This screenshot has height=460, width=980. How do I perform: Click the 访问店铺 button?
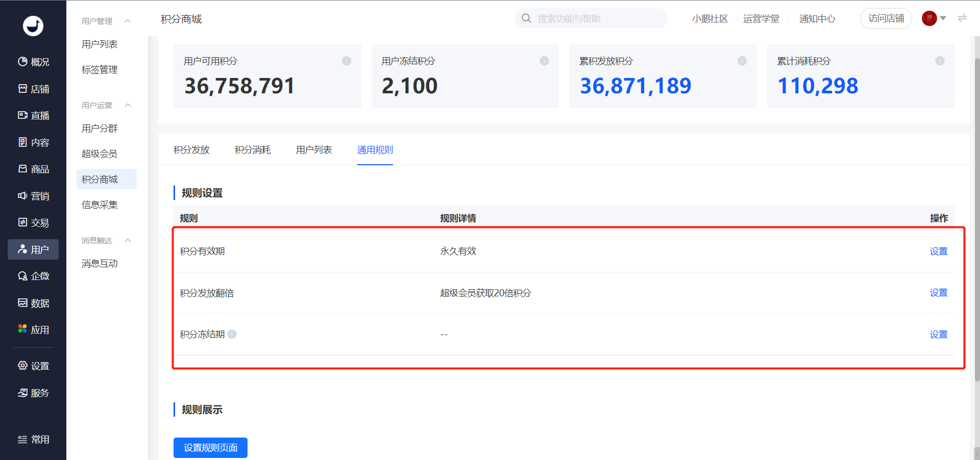click(886, 18)
